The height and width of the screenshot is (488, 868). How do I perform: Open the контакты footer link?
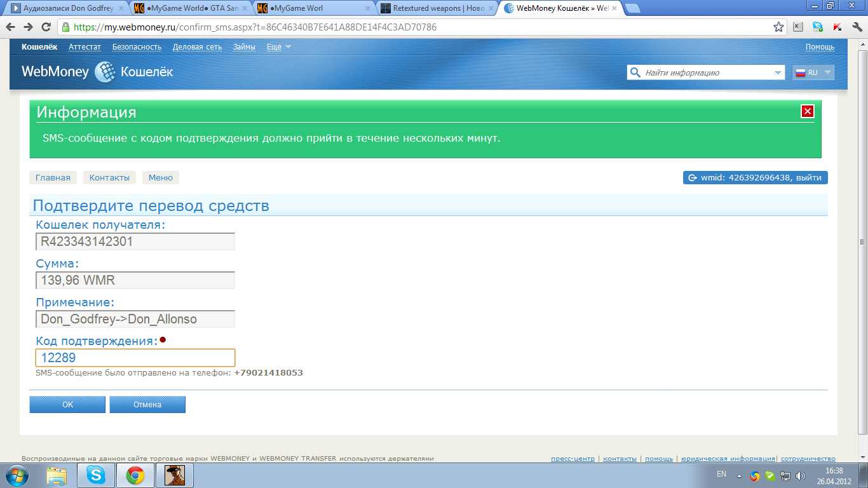click(x=620, y=458)
